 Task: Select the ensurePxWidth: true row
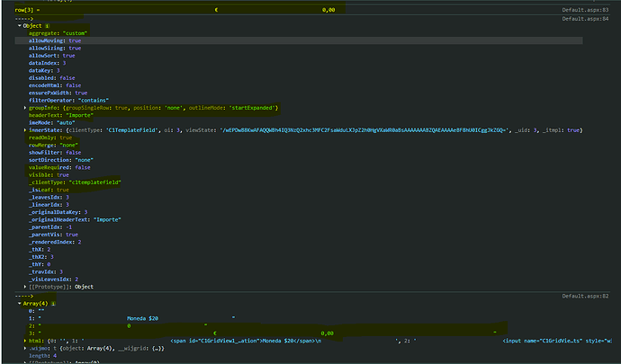point(58,93)
